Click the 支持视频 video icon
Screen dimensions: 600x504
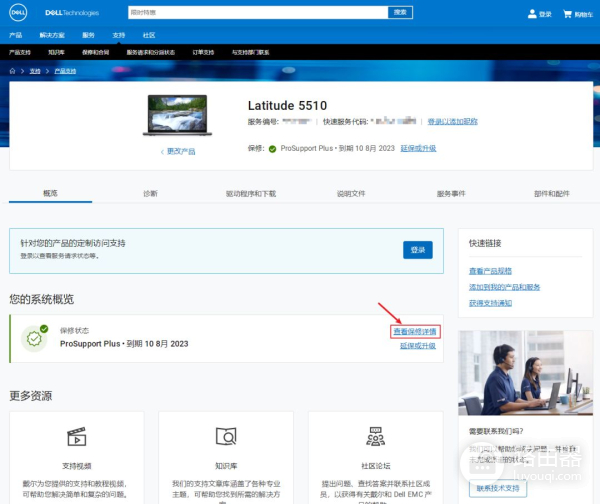(x=76, y=437)
